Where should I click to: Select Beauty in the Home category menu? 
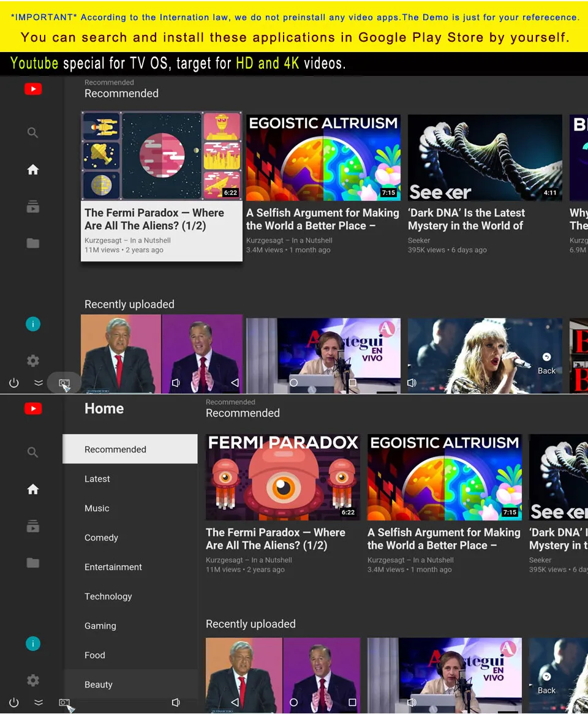coord(130,685)
